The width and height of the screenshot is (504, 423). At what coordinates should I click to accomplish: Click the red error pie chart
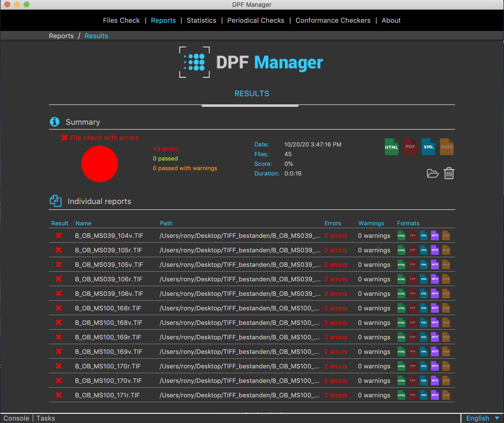[x=99, y=164]
